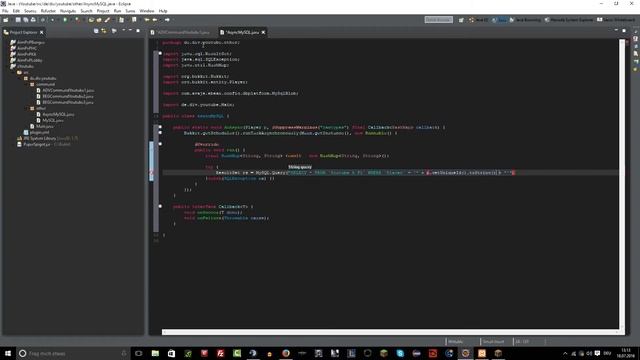Select Main.java in Project Explorer
The height and width of the screenshot is (360, 640).
point(42,127)
